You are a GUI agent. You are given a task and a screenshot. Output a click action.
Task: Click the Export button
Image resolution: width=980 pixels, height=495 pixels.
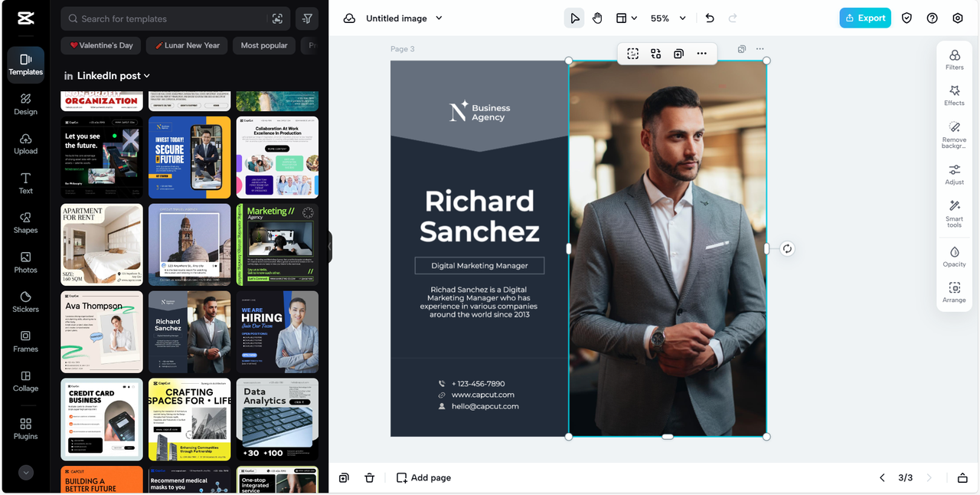point(865,18)
